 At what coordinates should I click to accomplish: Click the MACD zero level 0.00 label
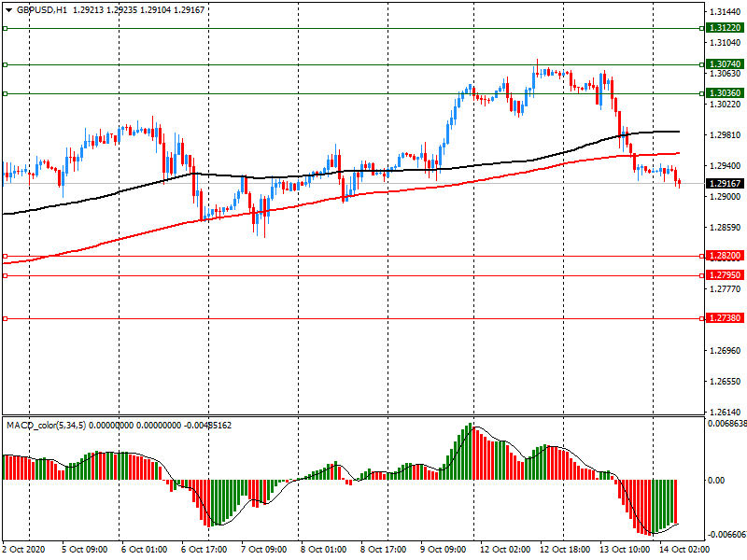point(716,481)
